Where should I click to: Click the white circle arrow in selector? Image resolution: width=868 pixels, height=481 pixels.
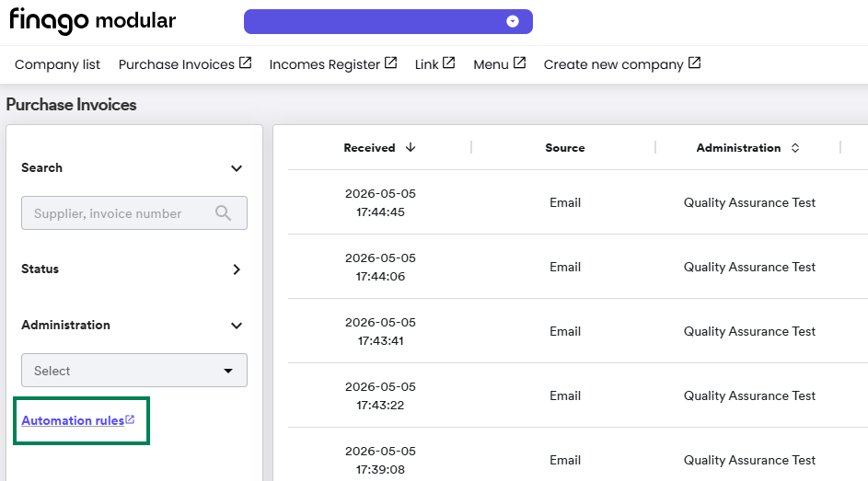coord(513,21)
